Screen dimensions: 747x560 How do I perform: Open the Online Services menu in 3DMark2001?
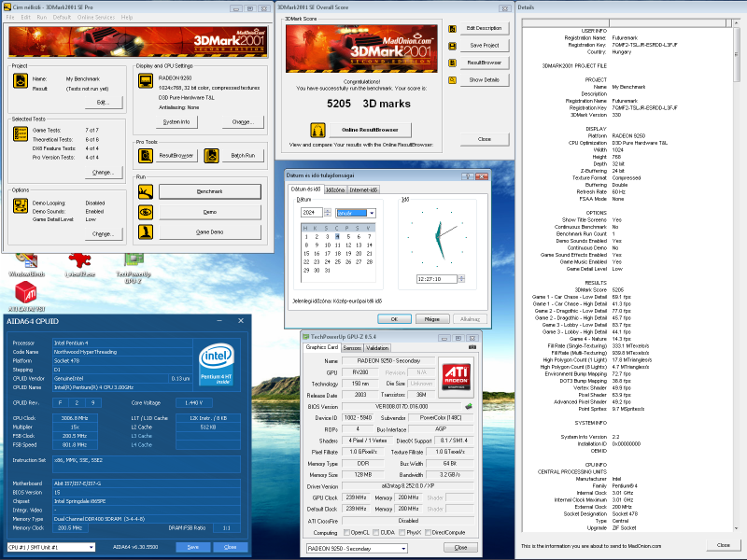tap(96, 17)
